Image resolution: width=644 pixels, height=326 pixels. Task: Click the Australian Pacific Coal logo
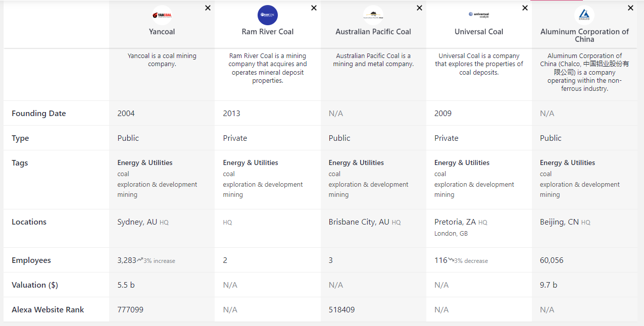point(373,15)
